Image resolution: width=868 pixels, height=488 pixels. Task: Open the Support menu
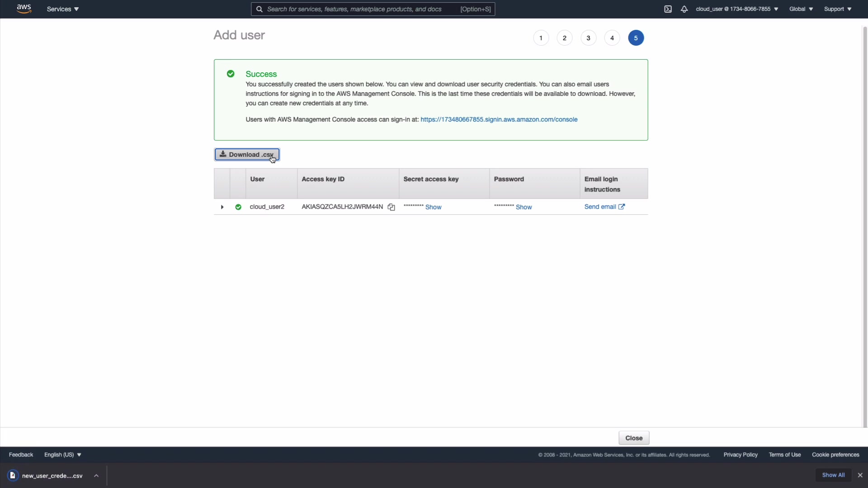coord(837,9)
